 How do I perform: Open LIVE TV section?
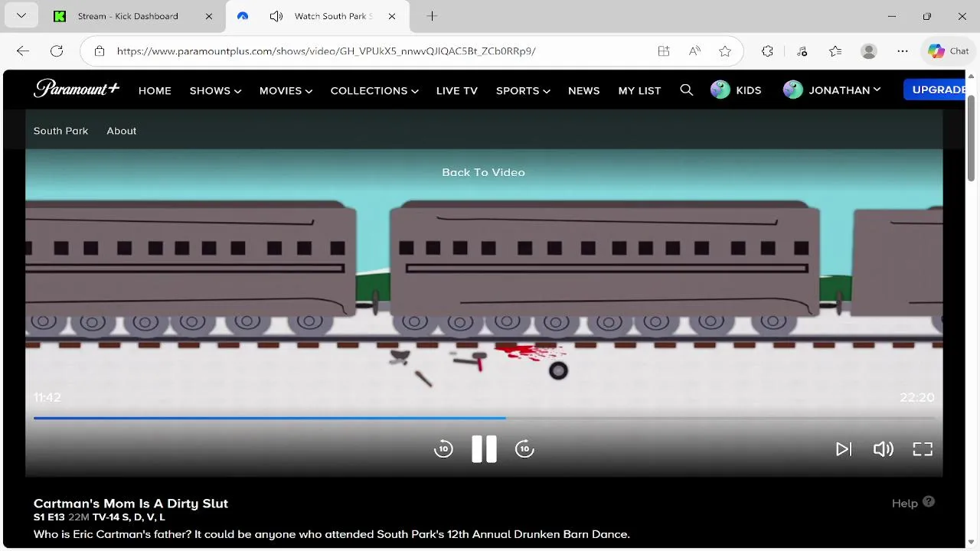pyautogui.click(x=457, y=90)
